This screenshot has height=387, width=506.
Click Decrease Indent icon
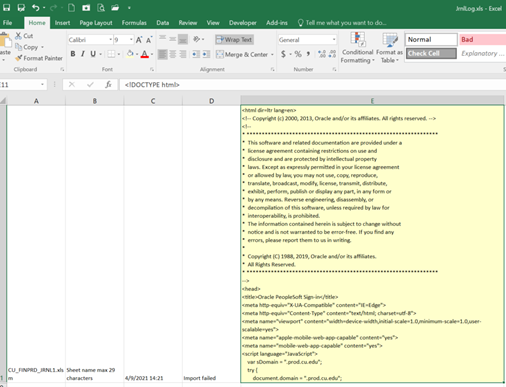[196, 54]
